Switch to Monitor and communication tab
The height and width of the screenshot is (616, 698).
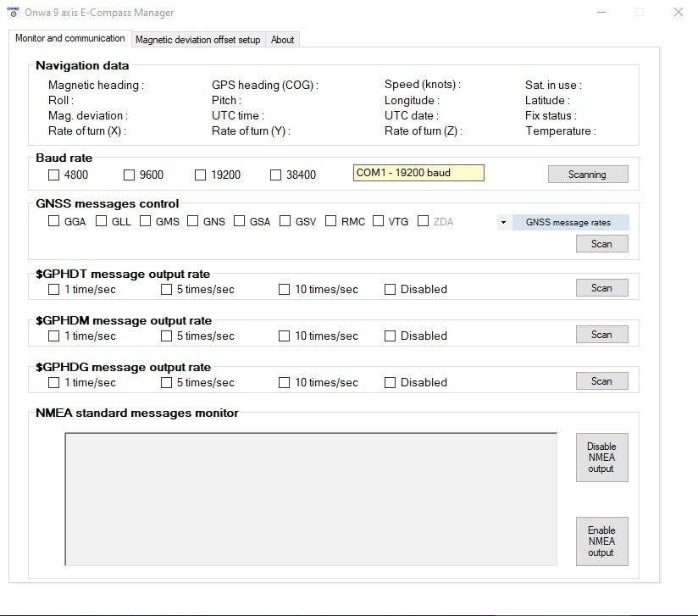(x=70, y=38)
